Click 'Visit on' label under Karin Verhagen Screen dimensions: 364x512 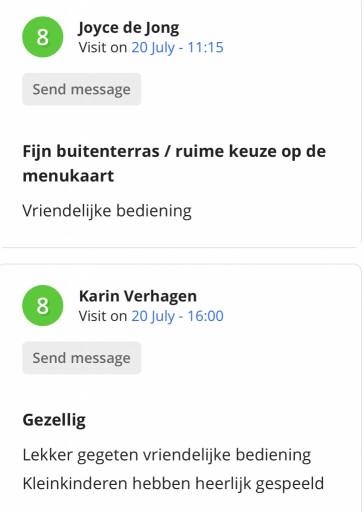click(103, 316)
